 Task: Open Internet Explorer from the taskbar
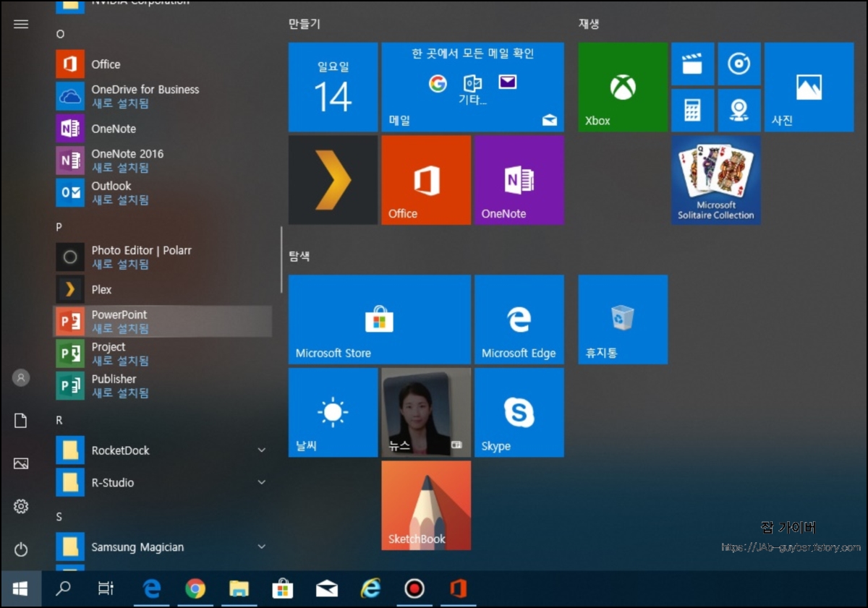[370, 589]
